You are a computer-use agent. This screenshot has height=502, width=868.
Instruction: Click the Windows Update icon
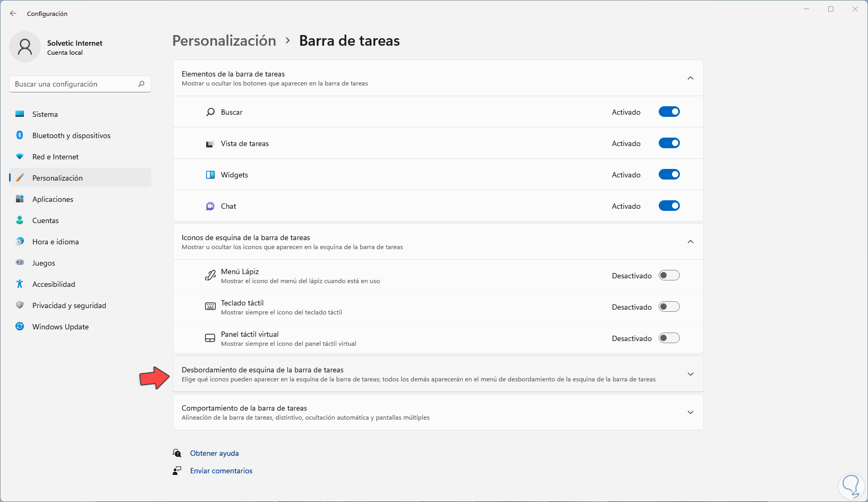(x=20, y=327)
